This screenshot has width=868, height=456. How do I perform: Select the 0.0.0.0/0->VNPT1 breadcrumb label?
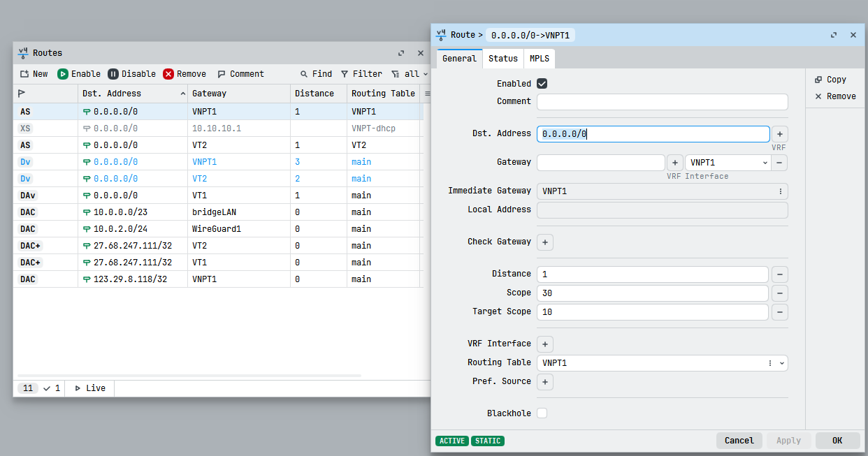click(530, 35)
